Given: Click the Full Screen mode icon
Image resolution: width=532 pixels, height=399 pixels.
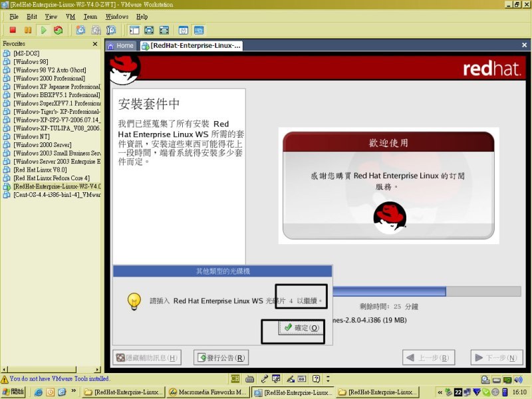Looking at the screenshot, I should pyautogui.click(x=164, y=30).
